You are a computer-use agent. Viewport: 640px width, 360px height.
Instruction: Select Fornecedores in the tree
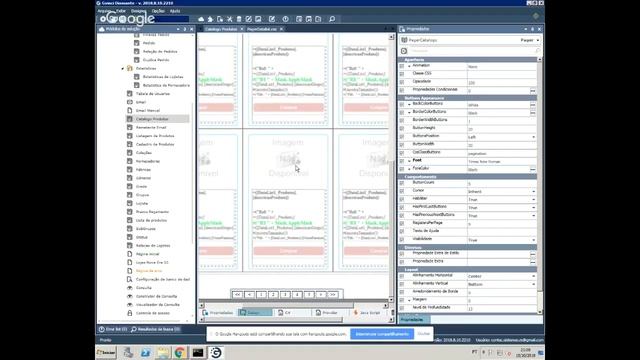148,161
